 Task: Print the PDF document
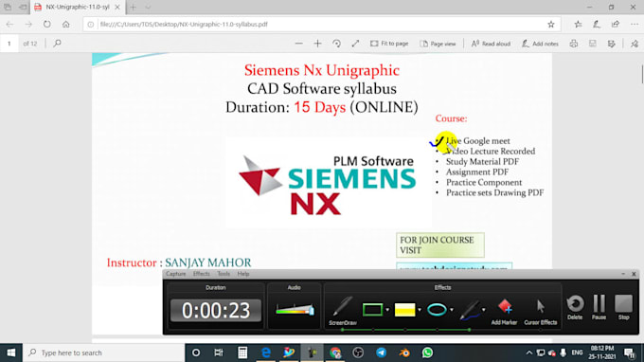click(574, 44)
